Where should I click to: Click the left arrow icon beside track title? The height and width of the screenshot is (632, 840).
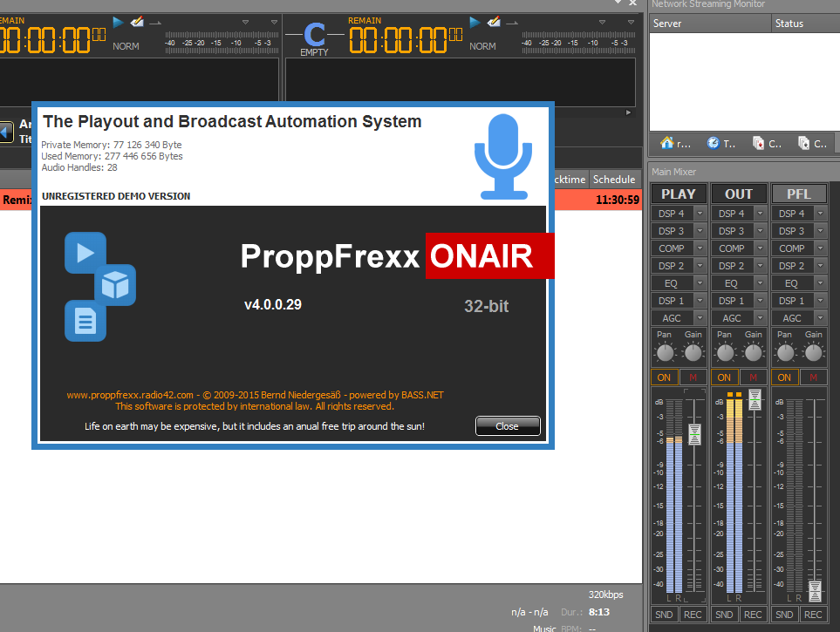(6, 132)
